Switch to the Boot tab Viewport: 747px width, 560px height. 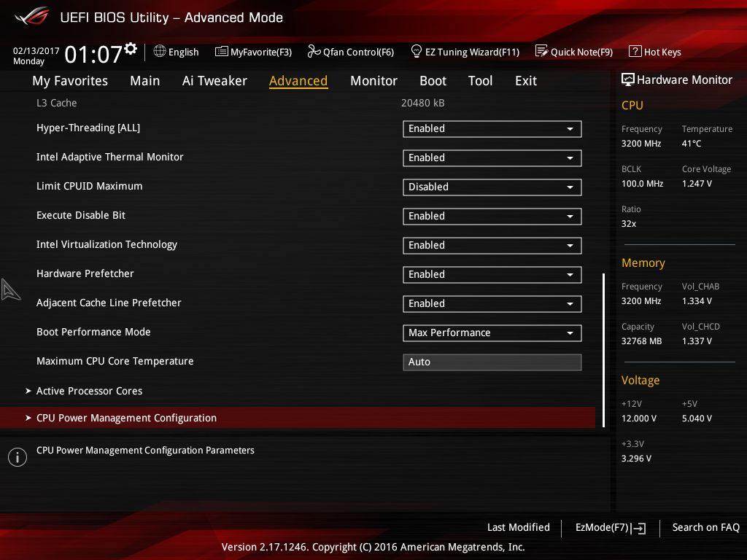[433, 81]
